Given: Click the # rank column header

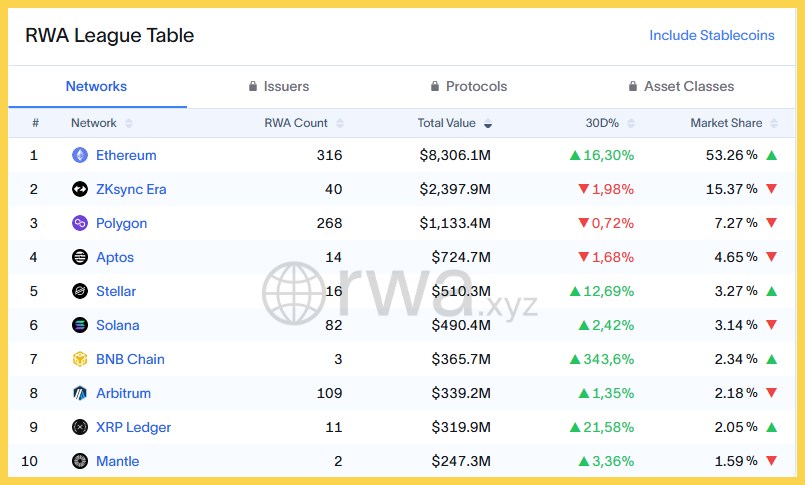Looking at the screenshot, I should tap(35, 123).
